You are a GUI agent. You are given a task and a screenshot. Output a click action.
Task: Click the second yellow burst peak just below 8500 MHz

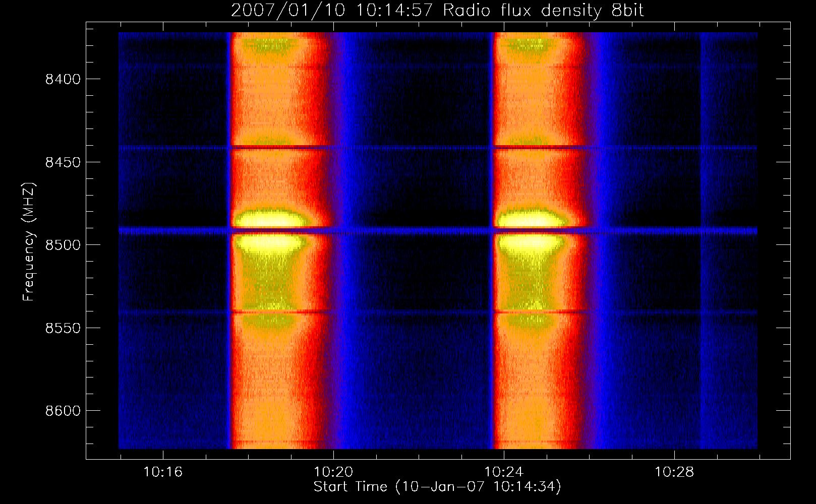(531, 242)
